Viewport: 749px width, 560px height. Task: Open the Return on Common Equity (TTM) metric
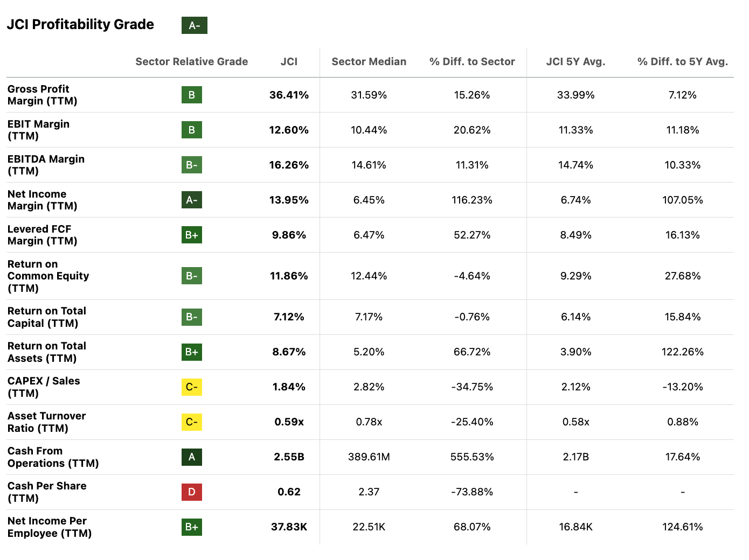pos(48,276)
